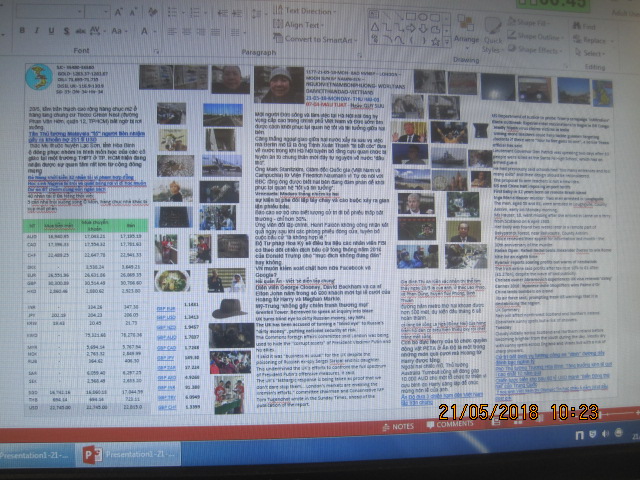Viewport: 640px width, 480px height.
Task: Center the text
Action: [x=187, y=32]
